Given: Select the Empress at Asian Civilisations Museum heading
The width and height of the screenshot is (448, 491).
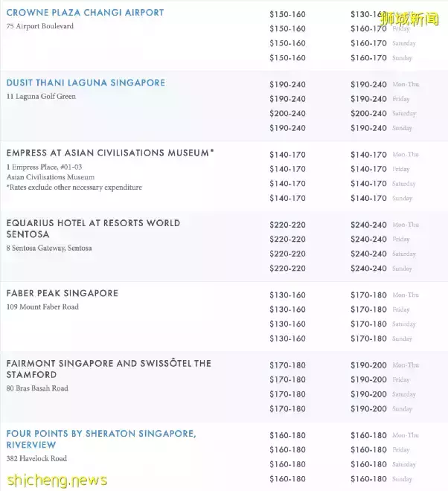Looking at the screenshot, I should pyautogui.click(x=110, y=153).
